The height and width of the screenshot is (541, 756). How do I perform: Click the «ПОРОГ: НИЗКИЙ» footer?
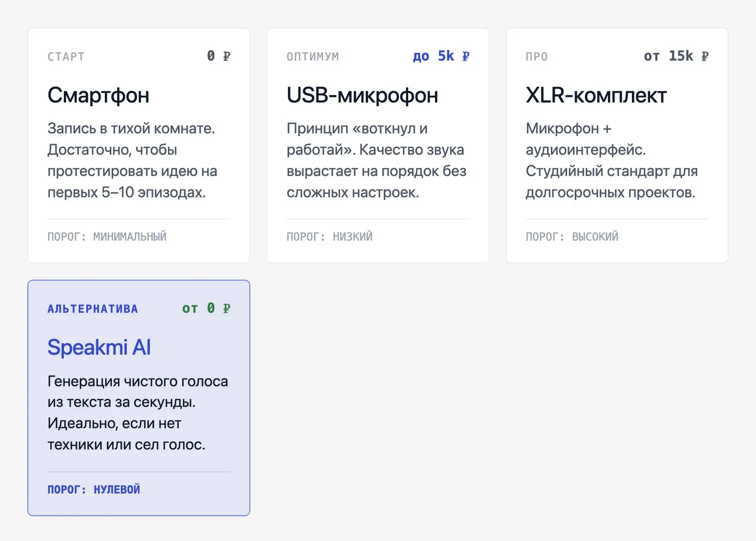[329, 236]
